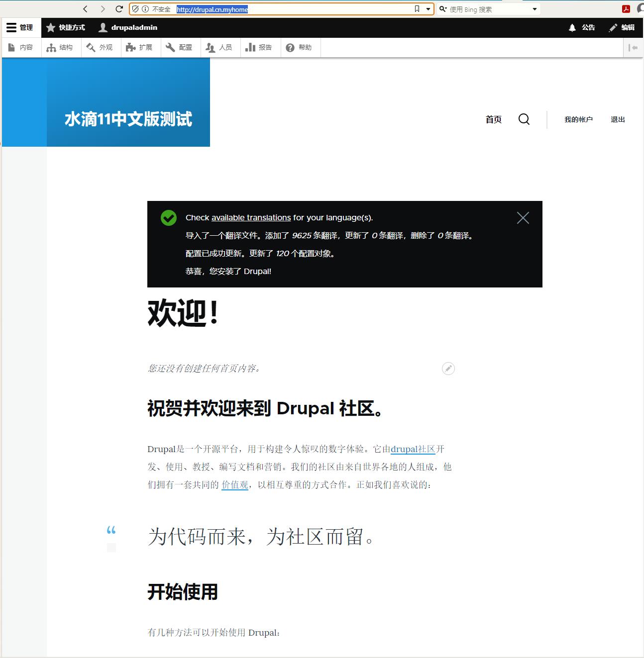Click into the 使用 Bing 搜索 field
The image size is (644, 658).
489,9
